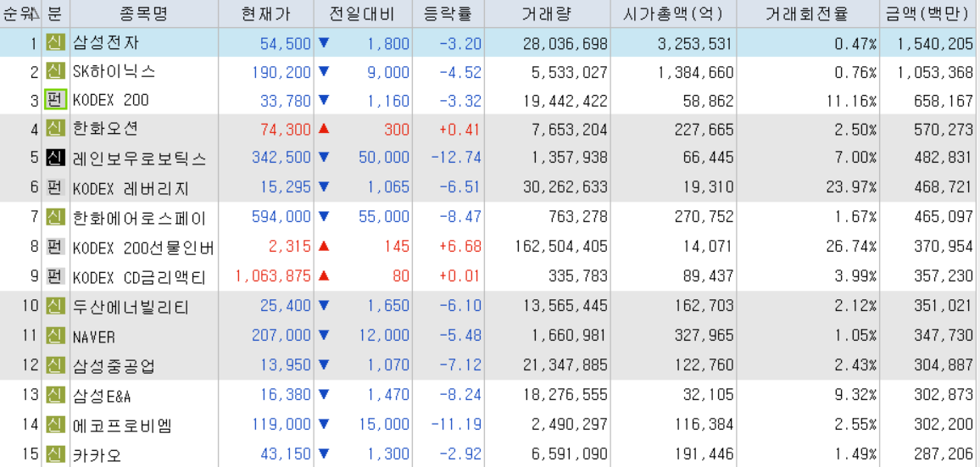This screenshot has height=467, width=980.
Task: Select the 에코프로비엠 stock name
Action: [x=122, y=425]
